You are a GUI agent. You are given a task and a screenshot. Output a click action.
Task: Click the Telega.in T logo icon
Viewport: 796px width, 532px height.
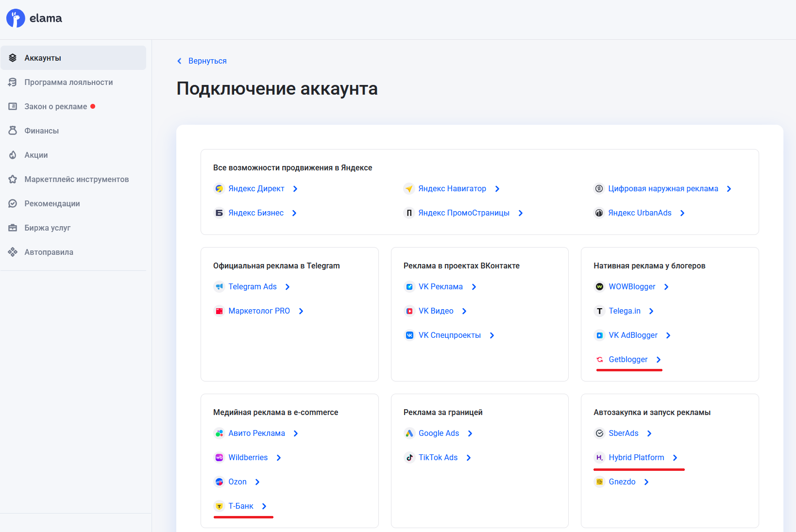[600, 311]
